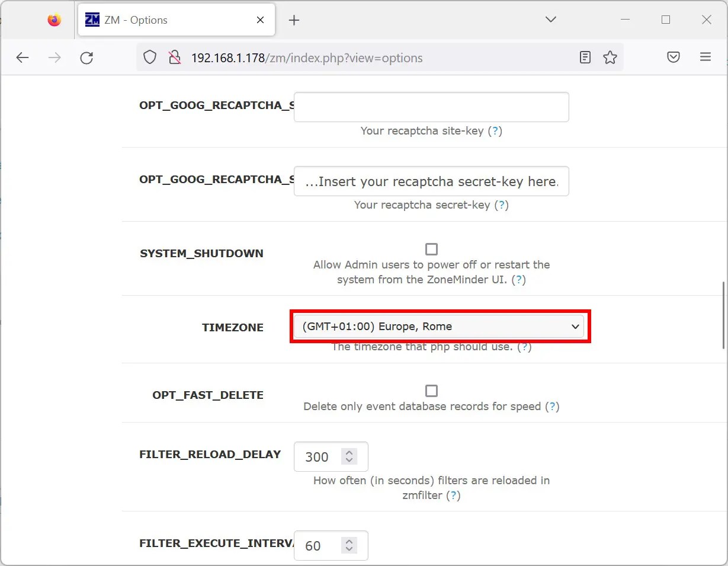Screen dimensions: 728x566
Task: Toggle Reader View in the address bar
Action: (x=585, y=57)
